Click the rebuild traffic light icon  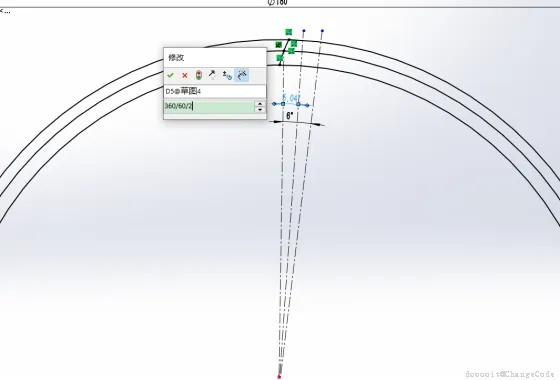click(199, 75)
